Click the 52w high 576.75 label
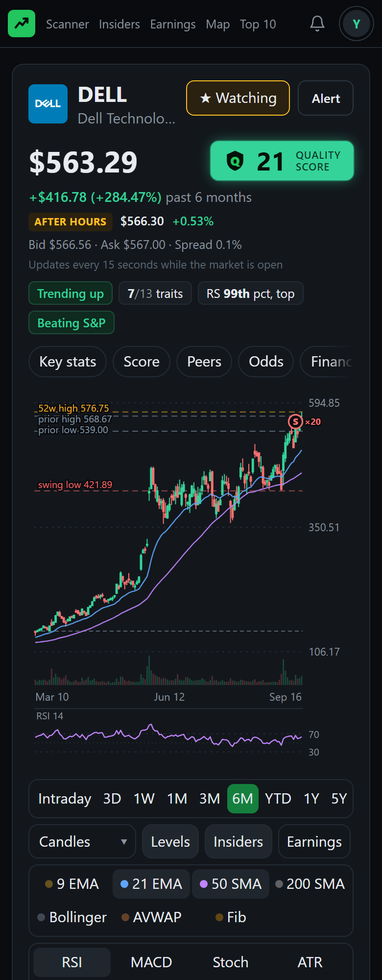Viewport: 382px width, 980px height. pyautogui.click(x=73, y=408)
